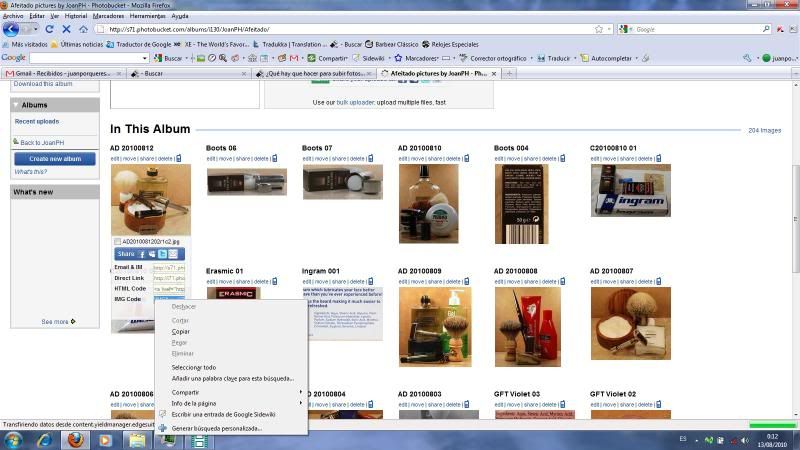Open the AD 20100808 photo thumbnail
This screenshot has height=450, width=800.
pyautogui.click(x=528, y=327)
